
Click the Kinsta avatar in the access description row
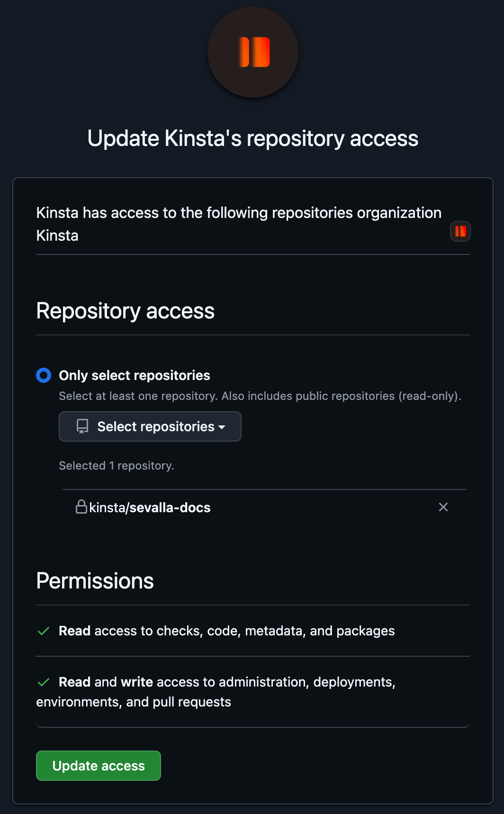[459, 231]
